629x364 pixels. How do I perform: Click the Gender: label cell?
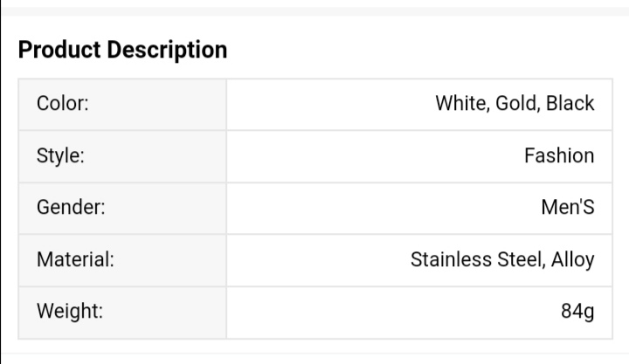click(x=122, y=208)
